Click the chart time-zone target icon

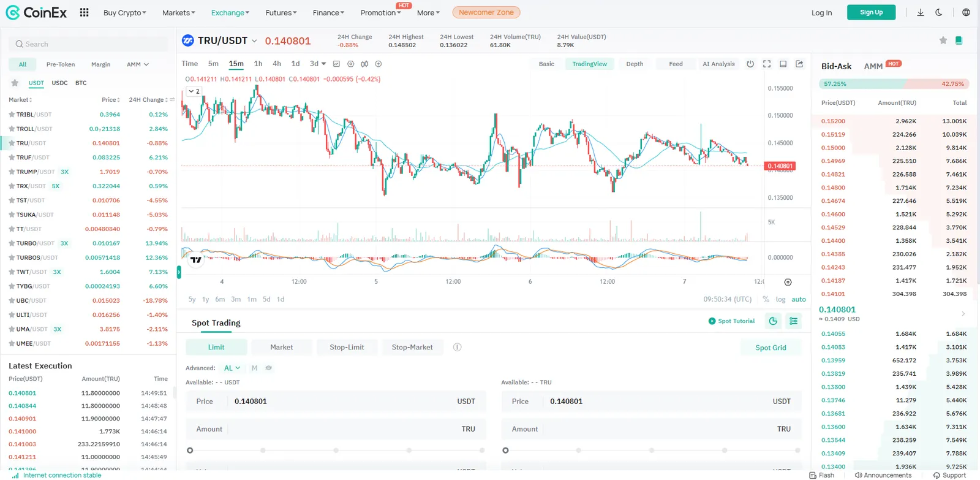(788, 282)
